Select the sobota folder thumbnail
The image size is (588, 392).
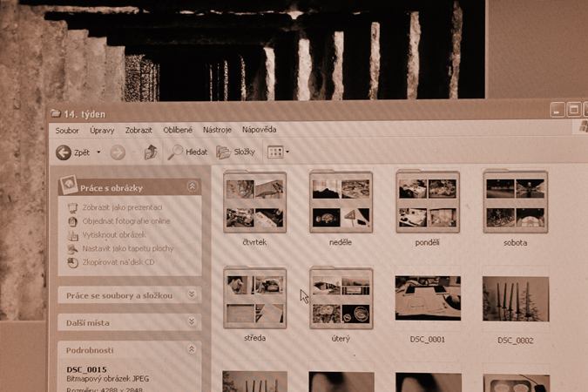[516, 202]
